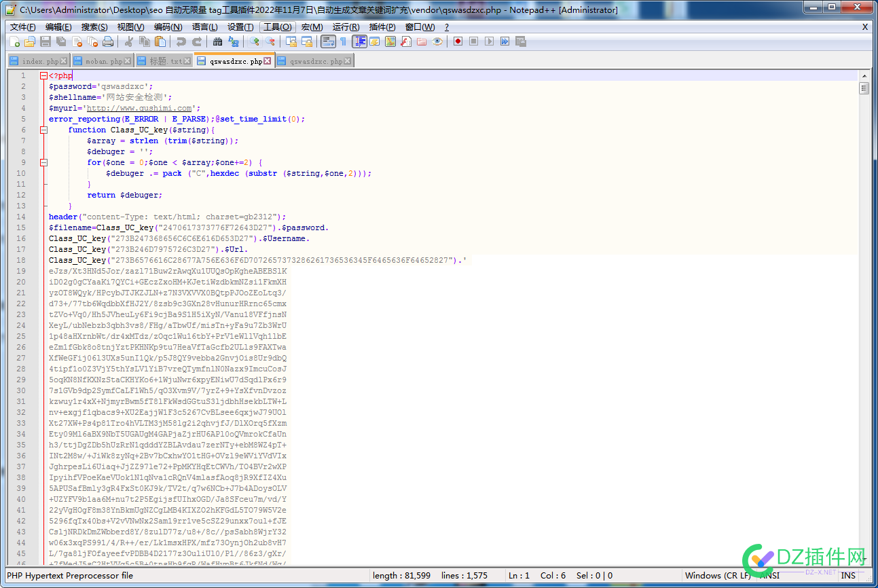Viewport: 878px width, 588px height.
Task: Toggle Word Wrap toolbar button
Action: tap(328, 41)
